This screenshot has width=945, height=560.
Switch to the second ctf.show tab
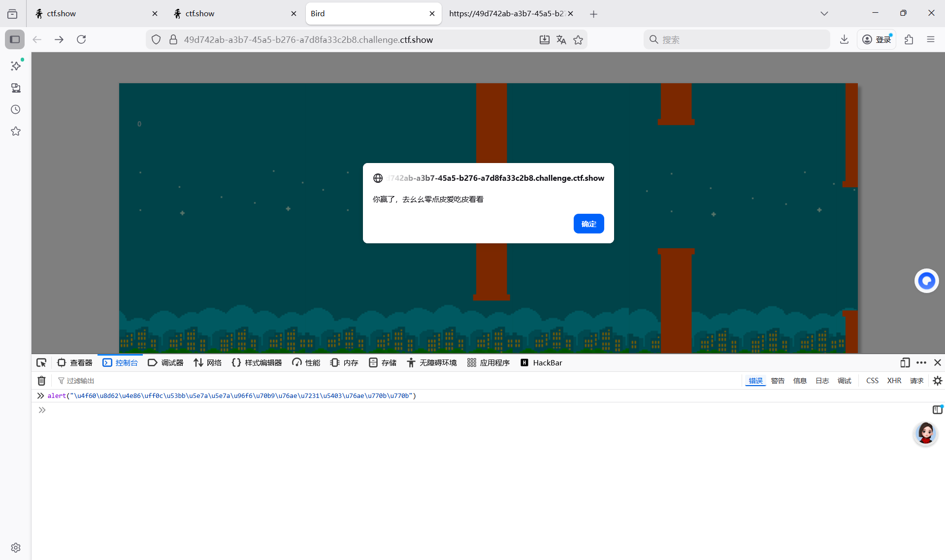click(235, 14)
